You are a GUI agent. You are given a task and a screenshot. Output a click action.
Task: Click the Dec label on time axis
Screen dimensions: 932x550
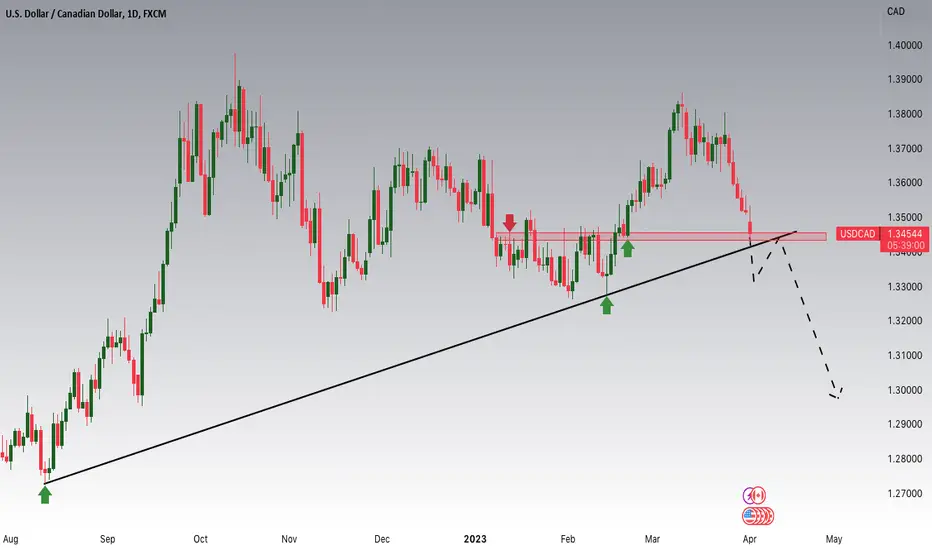(382, 539)
